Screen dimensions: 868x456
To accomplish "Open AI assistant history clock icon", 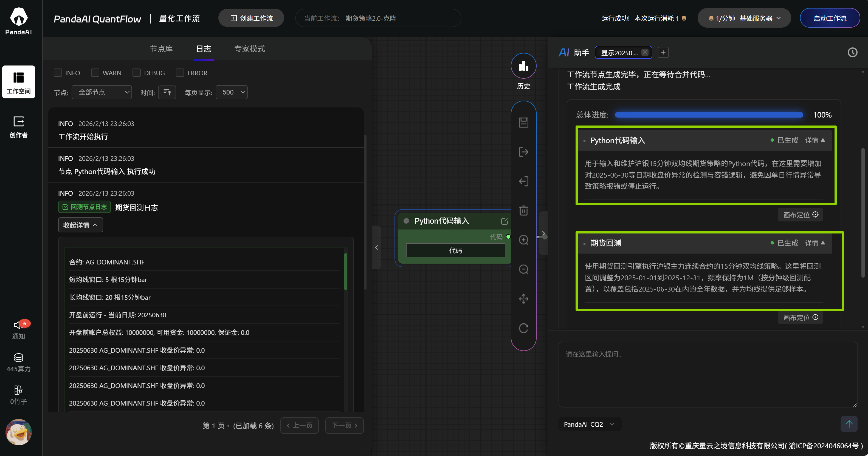I will point(852,53).
